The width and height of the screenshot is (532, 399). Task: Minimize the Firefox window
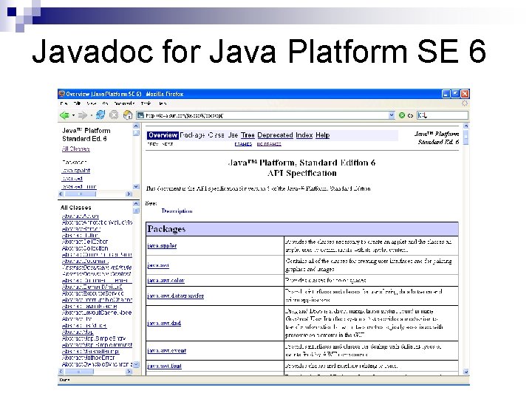point(446,94)
